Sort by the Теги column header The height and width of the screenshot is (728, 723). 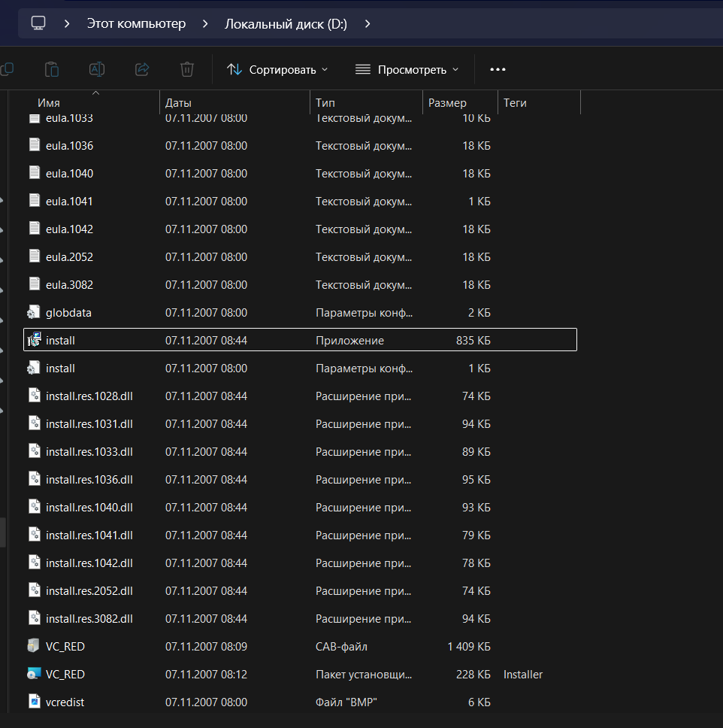(x=515, y=102)
